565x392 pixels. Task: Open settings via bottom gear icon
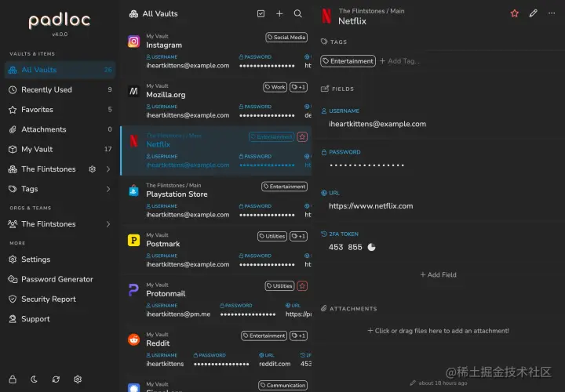(78, 379)
